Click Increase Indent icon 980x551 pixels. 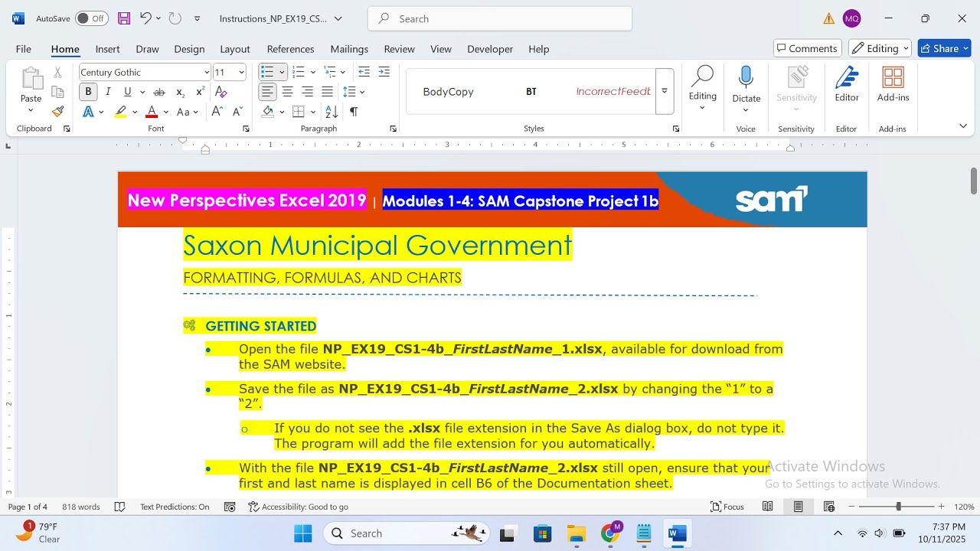coord(384,72)
